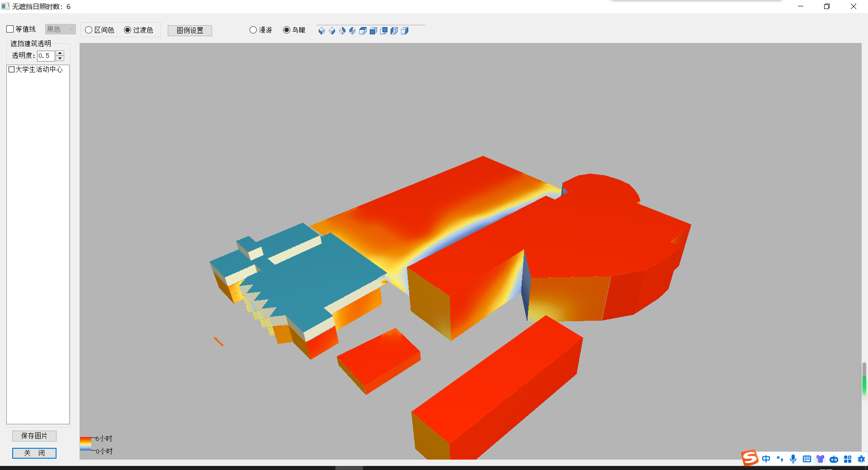
Task: Select the 漫游 roaming radio button
Action: coord(253,30)
